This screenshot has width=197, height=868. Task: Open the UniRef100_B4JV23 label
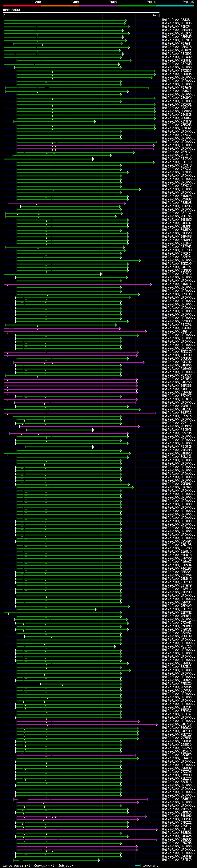tap(177, 413)
